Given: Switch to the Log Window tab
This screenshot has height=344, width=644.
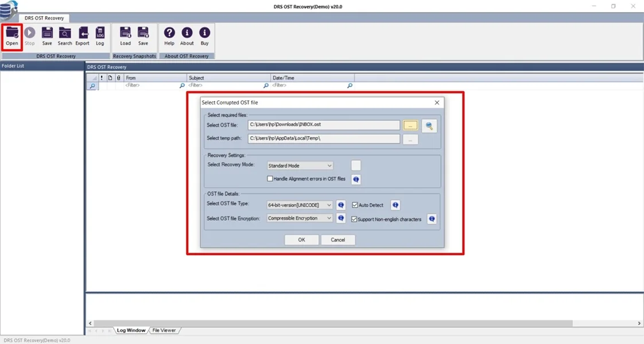Looking at the screenshot, I should click(131, 330).
